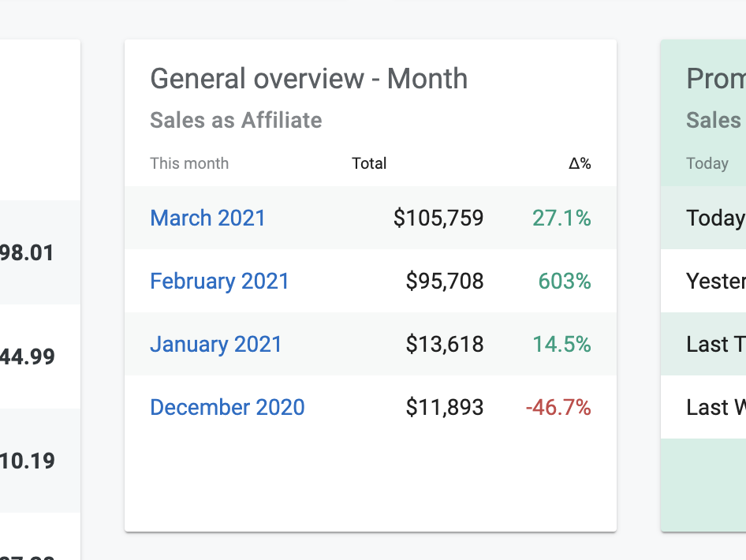This screenshot has width=746, height=560.
Task: Click the value ending in 98.01
Action: 28,253
